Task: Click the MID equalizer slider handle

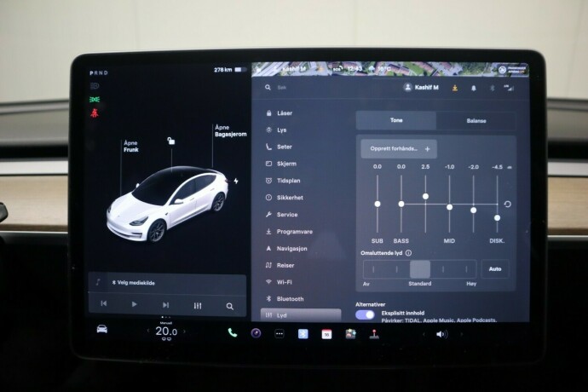Action: (x=449, y=207)
